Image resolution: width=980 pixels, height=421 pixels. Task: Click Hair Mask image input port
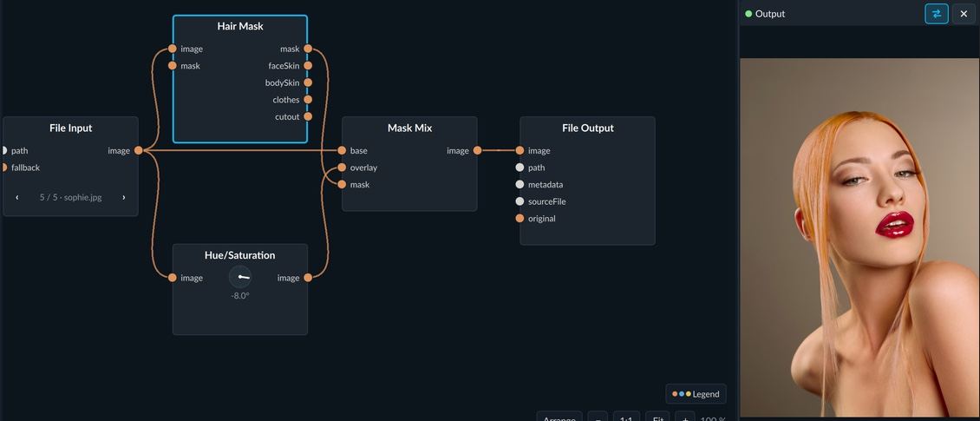(x=173, y=49)
